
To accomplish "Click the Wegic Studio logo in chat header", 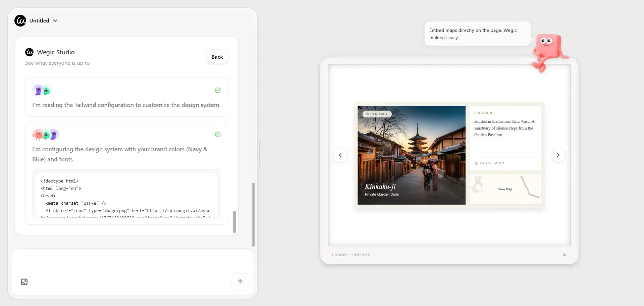I will pos(29,52).
